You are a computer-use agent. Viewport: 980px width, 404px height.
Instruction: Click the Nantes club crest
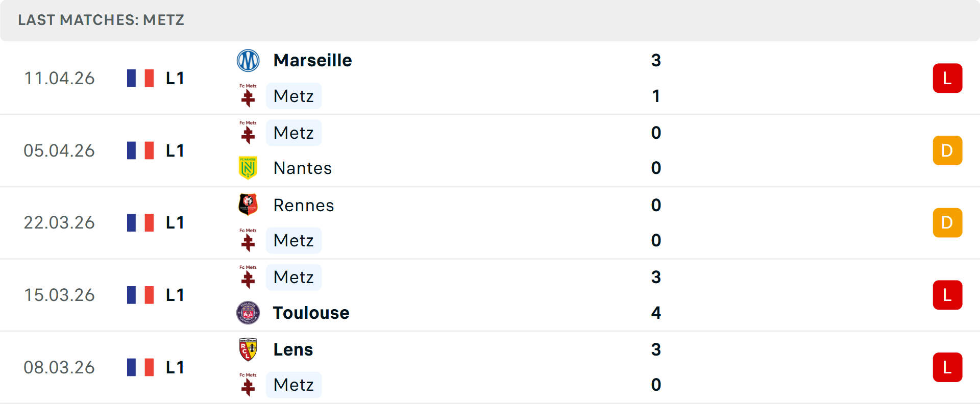click(248, 168)
